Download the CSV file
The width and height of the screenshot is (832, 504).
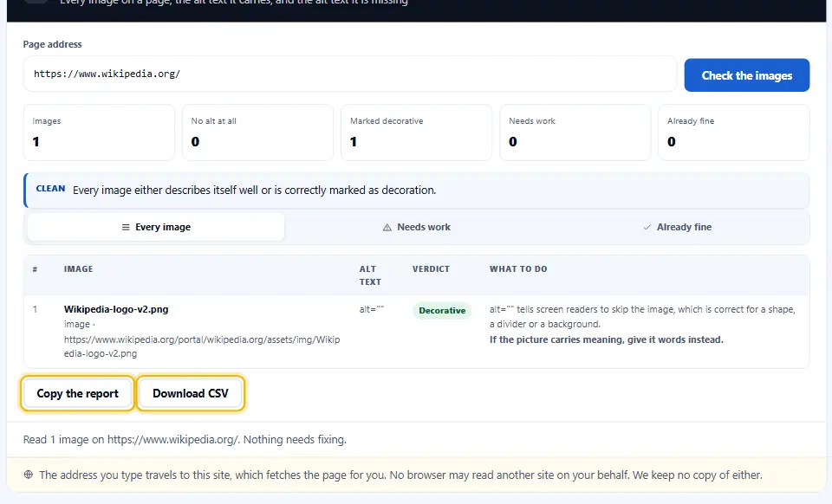point(191,393)
